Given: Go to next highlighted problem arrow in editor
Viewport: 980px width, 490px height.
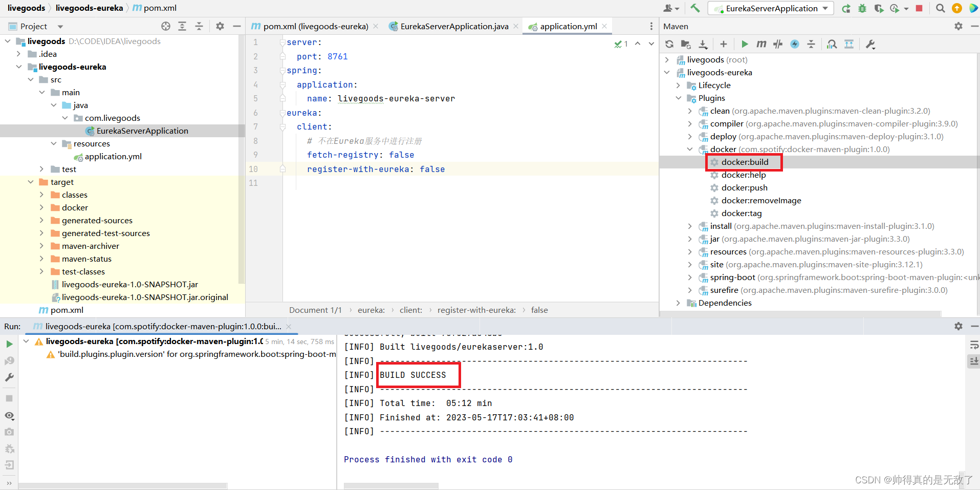Looking at the screenshot, I should (651, 44).
